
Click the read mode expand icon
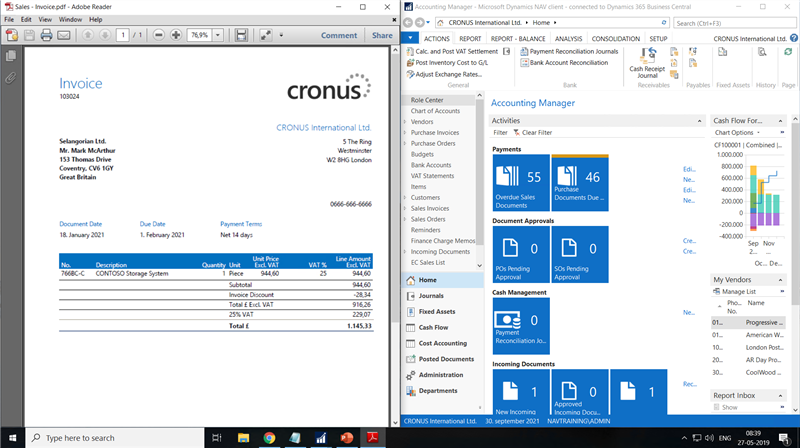(x=265, y=35)
